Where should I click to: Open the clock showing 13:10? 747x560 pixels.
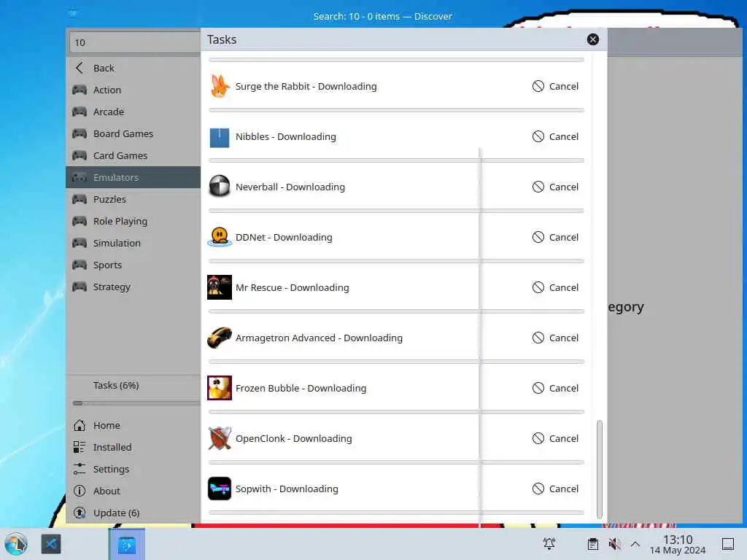coord(678,544)
